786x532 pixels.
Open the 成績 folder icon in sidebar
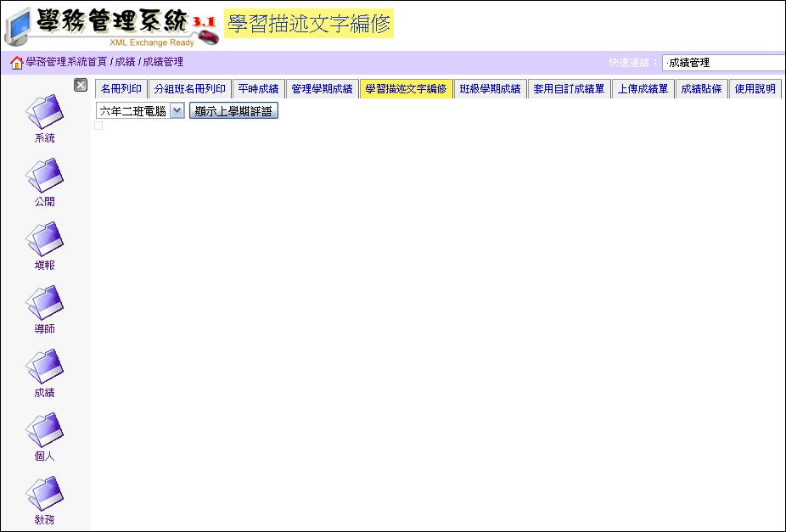45,366
